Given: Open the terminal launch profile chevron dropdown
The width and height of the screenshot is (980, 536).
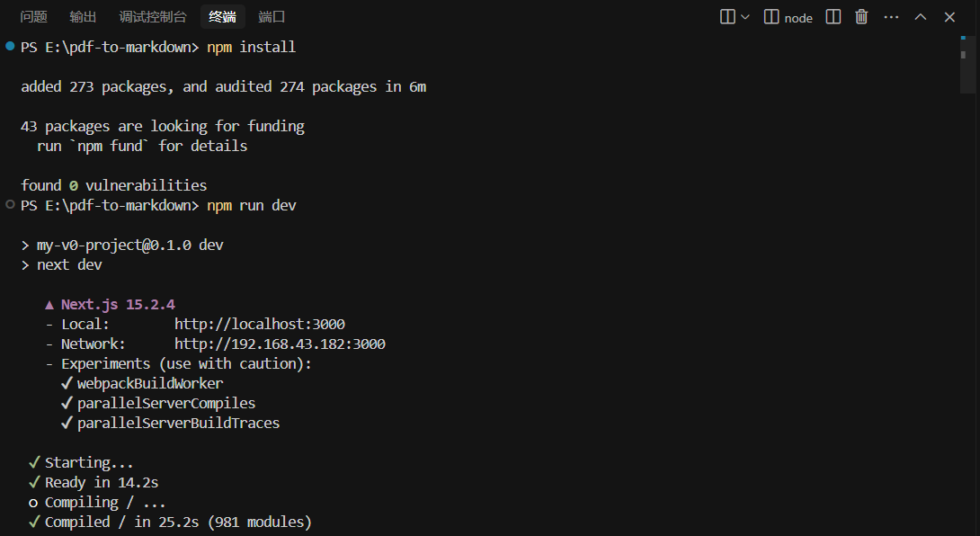Looking at the screenshot, I should 745,17.
